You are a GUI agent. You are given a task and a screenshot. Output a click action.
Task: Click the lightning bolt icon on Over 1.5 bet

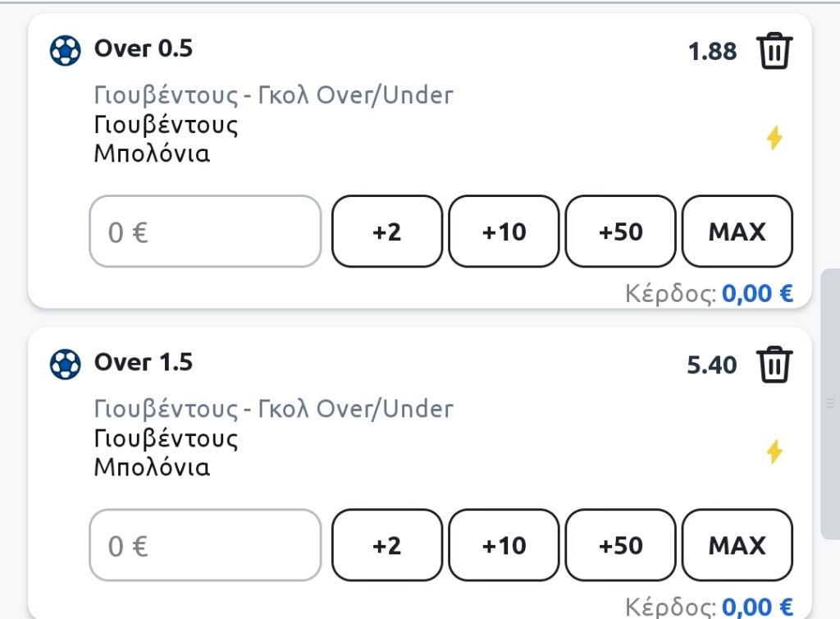point(774,452)
